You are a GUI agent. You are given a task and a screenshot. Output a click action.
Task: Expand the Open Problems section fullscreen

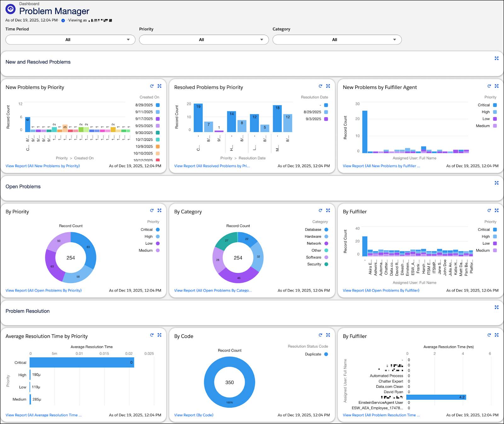click(x=496, y=183)
